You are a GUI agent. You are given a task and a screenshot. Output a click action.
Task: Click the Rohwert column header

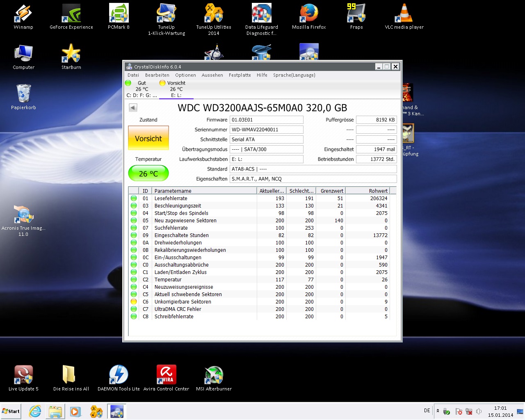(x=367, y=191)
